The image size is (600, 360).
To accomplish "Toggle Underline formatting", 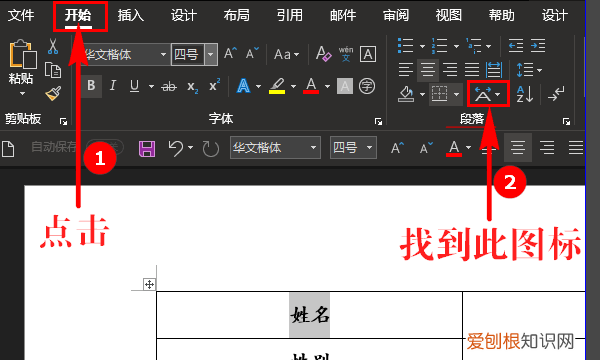I will tap(134, 86).
